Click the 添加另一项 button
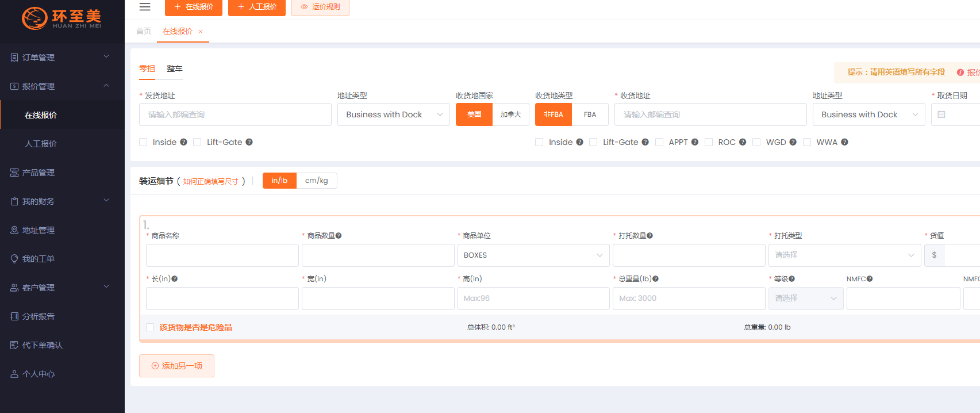The width and height of the screenshot is (980, 413). click(x=176, y=366)
